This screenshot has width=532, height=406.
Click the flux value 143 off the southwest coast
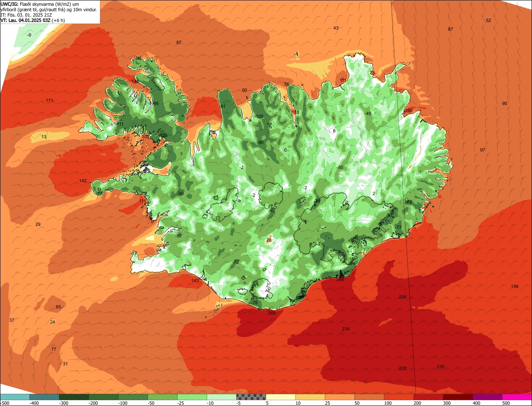click(195, 281)
